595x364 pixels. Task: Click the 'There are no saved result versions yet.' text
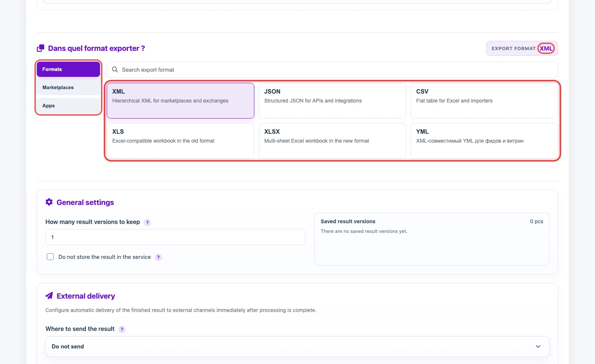click(364, 231)
